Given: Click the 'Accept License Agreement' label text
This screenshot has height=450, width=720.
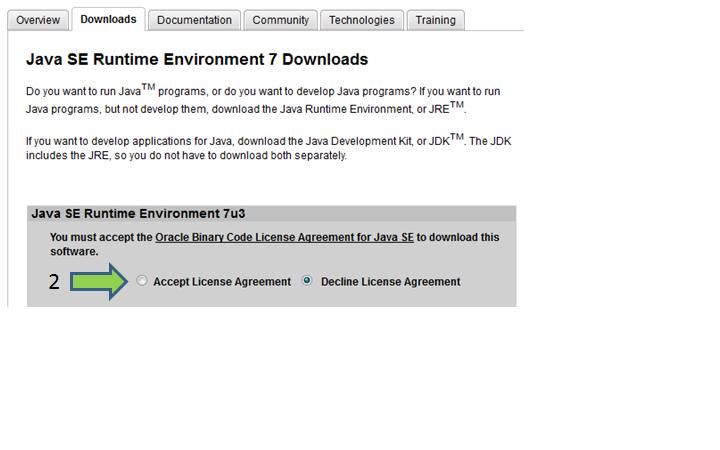Looking at the screenshot, I should (222, 281).
